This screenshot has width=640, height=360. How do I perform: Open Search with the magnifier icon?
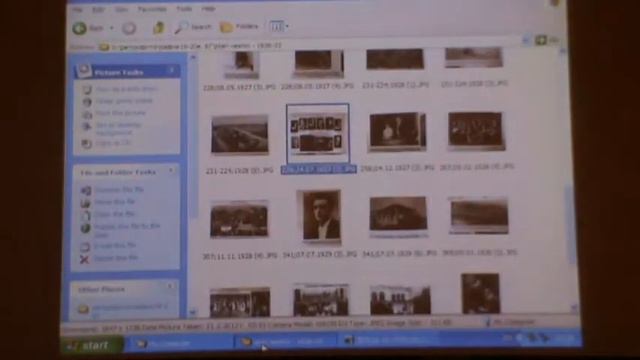click(x=193, y=27)
